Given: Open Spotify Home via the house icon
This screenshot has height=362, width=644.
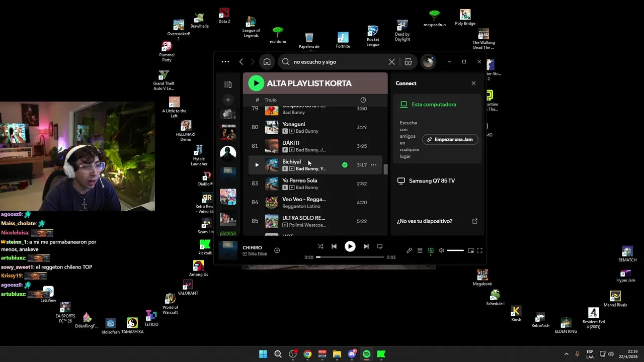Looking at the screenshot, I should tap(267, 62).
